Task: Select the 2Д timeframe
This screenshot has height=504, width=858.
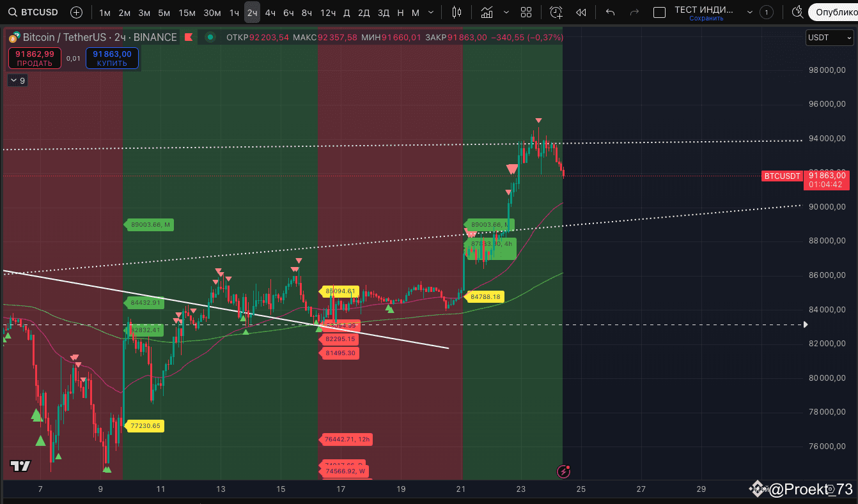Action: (364, 13)
